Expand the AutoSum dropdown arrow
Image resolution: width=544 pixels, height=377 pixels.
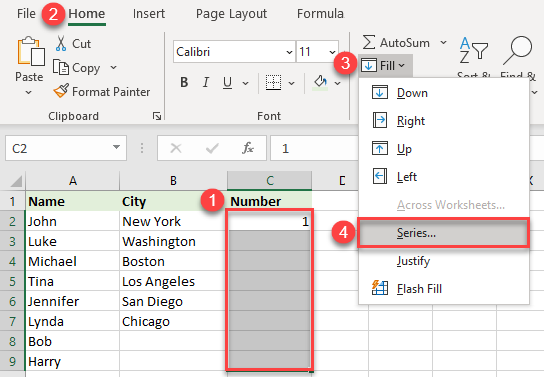click(x=443, y=43)
